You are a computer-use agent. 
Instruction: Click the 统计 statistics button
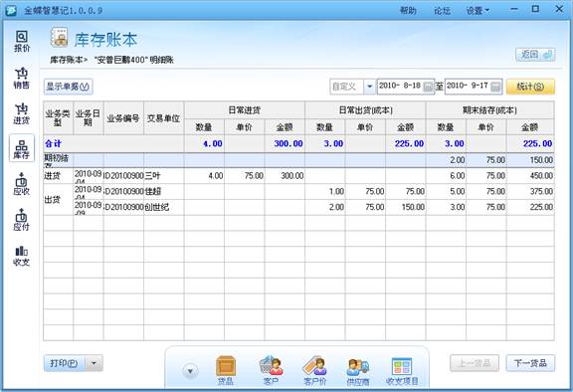coord(530,87)
